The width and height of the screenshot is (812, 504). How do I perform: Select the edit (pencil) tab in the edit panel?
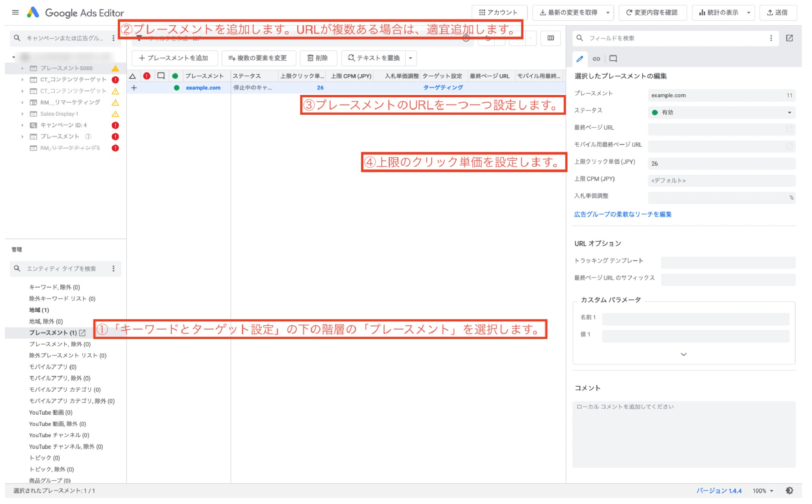point(580,59)
